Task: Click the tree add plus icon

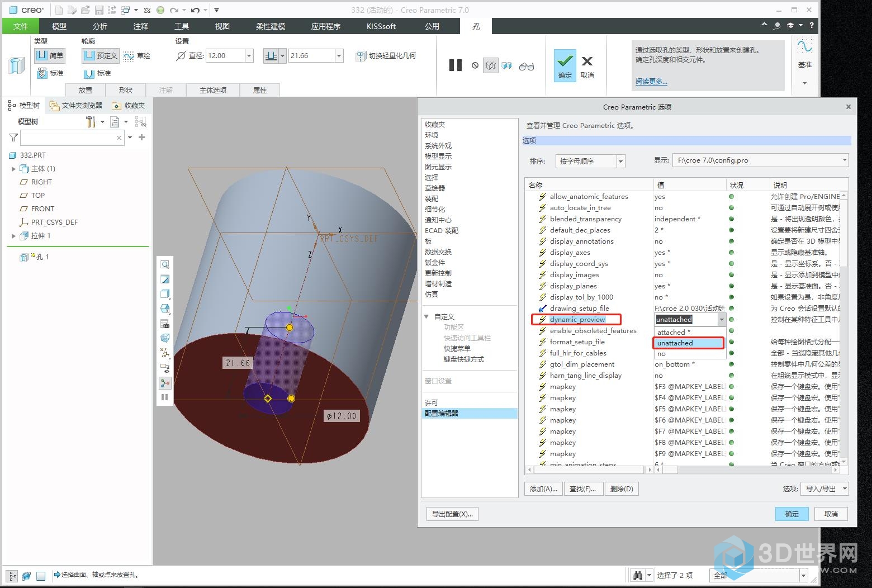Action: (142, 137)
